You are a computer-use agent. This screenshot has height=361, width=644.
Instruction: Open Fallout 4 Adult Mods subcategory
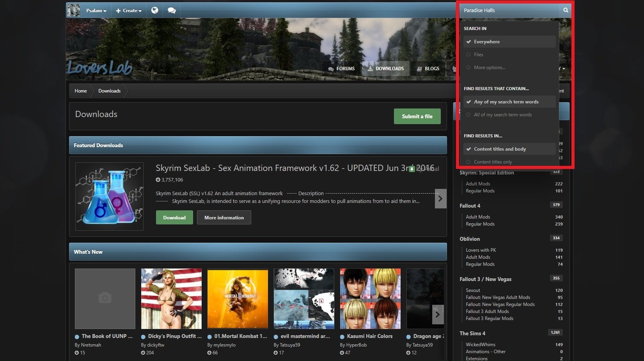click(478, 217)
